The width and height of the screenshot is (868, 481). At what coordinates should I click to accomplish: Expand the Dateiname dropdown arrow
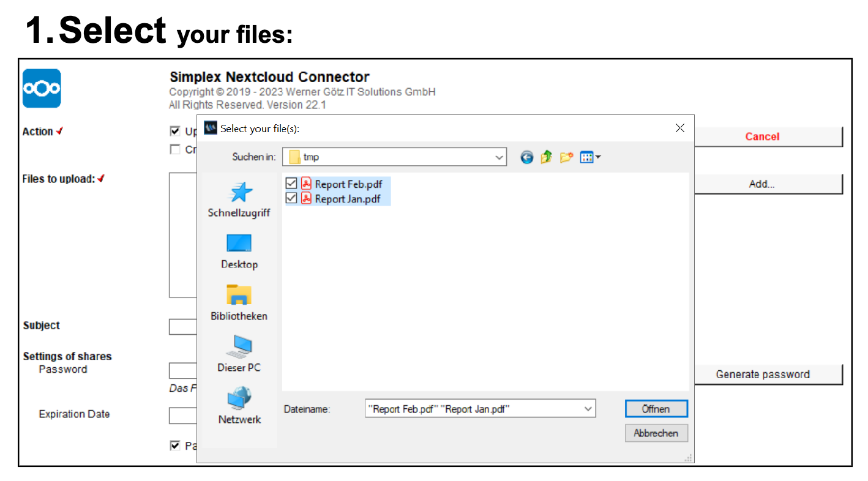coord(588,409)
